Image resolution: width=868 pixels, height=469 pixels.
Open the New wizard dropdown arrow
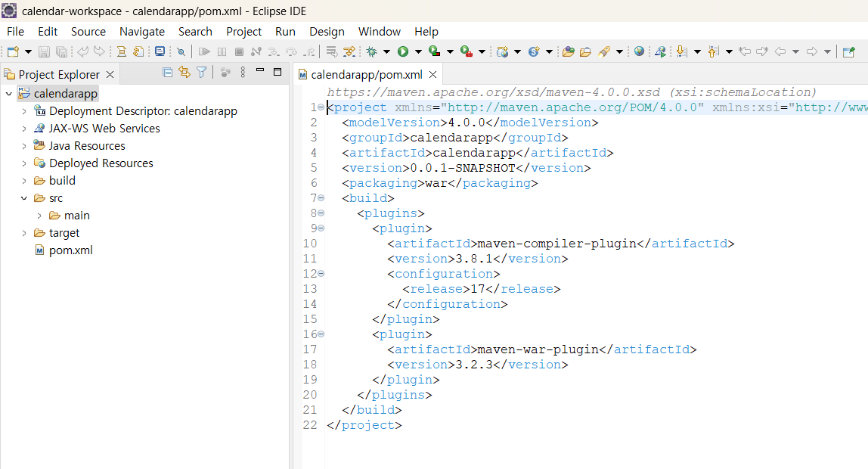click(28, 52)
